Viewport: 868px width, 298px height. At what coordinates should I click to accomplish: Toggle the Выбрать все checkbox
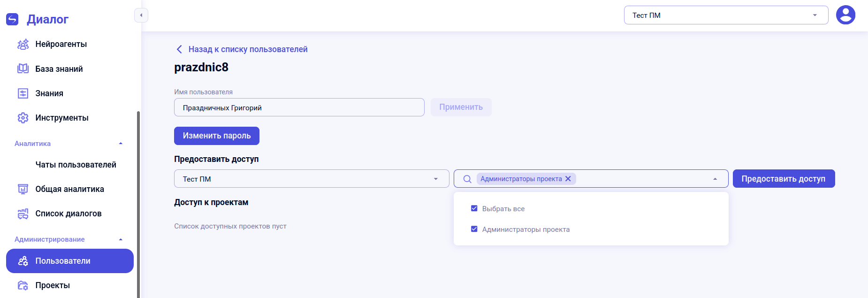coord(474,208)
